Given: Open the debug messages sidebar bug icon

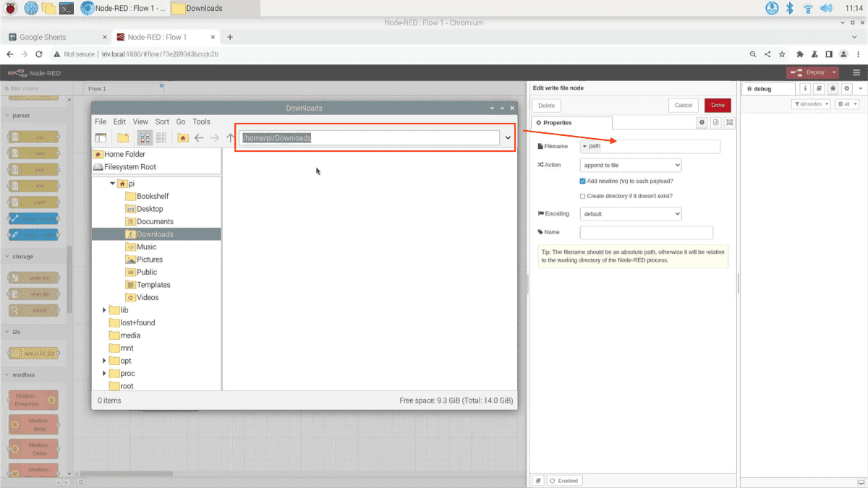Looking at the screenshot, I should point(833,87).
